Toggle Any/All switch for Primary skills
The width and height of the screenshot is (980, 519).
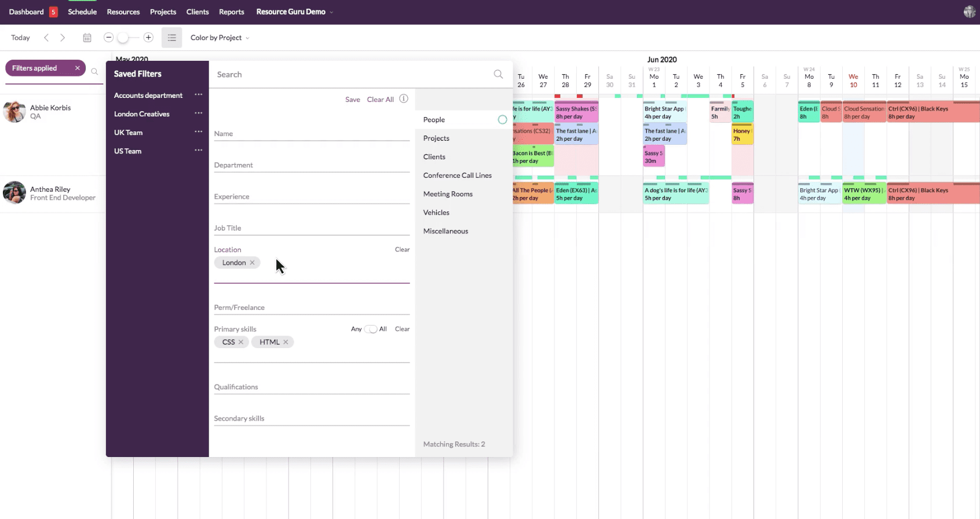(371, 329)
